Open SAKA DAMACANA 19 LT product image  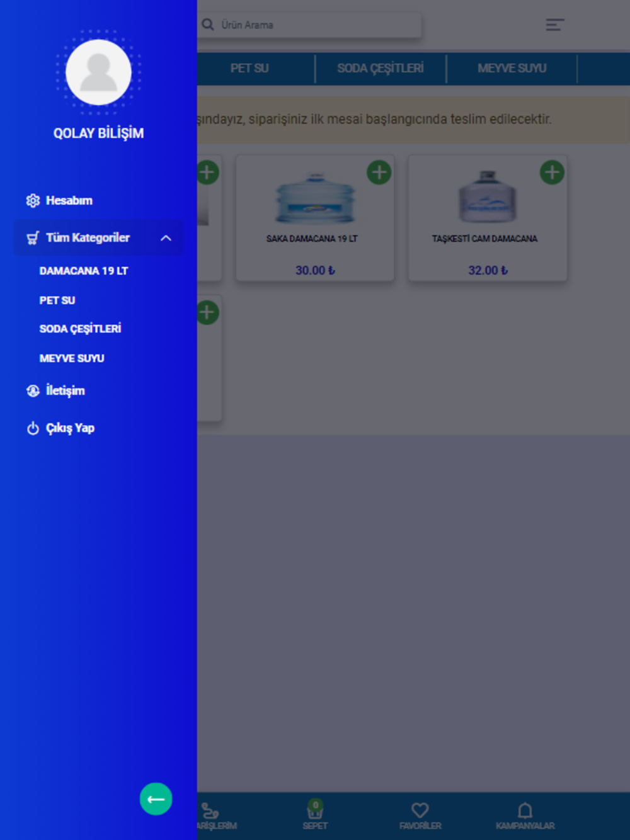click(315, 198)
